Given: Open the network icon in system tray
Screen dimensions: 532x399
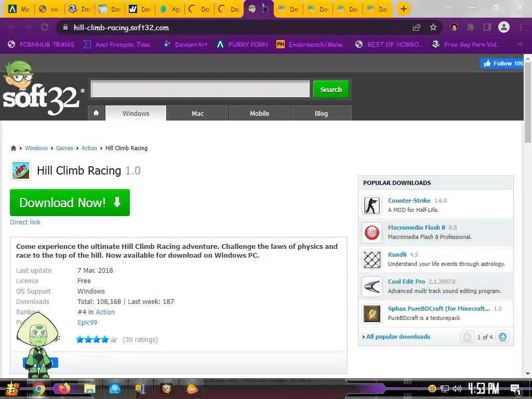Looking at the screenshot, I should (x=445, y=389).
